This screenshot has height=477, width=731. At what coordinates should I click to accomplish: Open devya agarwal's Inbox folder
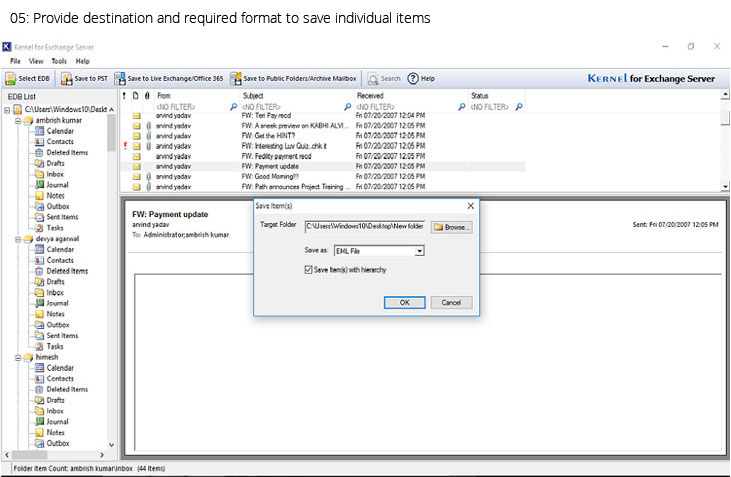pyautogui.click(x=55, y=293)
